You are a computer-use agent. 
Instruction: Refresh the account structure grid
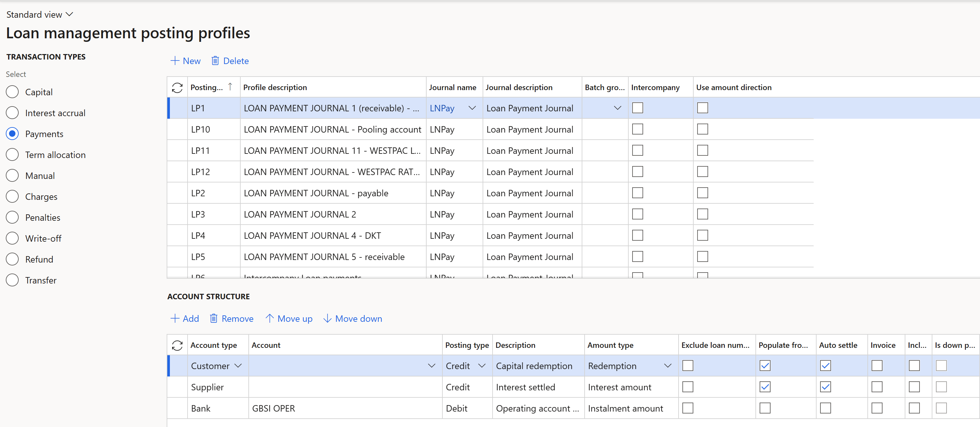177,345
